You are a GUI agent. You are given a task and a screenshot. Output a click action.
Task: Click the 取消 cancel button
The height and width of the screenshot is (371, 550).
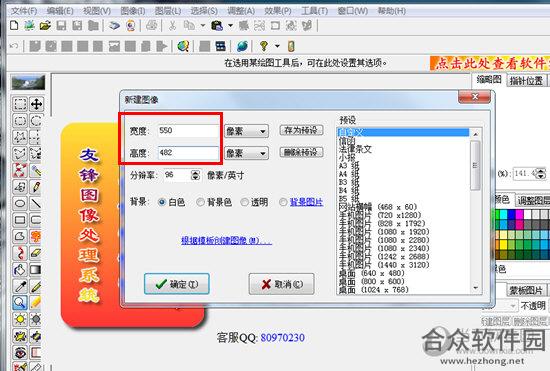point(281,284)
